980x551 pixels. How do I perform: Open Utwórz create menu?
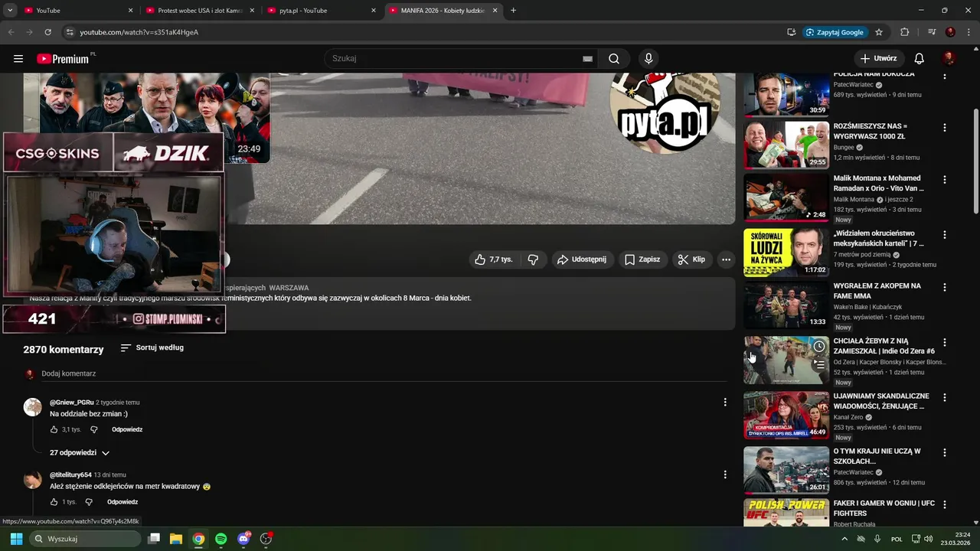coord(879,59)
